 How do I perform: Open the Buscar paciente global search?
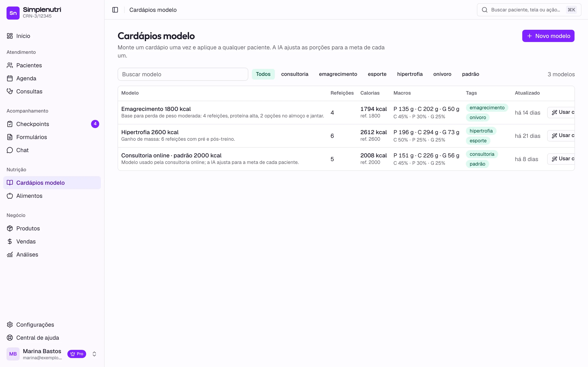[529, 10]
